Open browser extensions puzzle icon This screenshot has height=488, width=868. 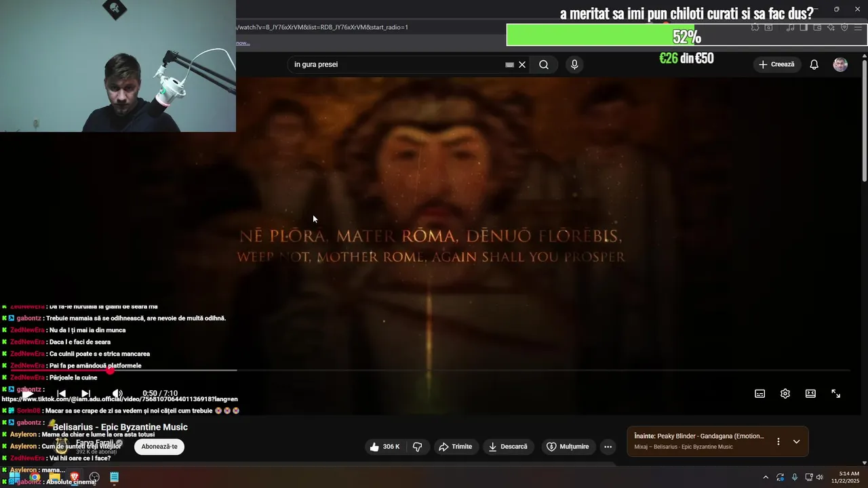click(755, 28)
